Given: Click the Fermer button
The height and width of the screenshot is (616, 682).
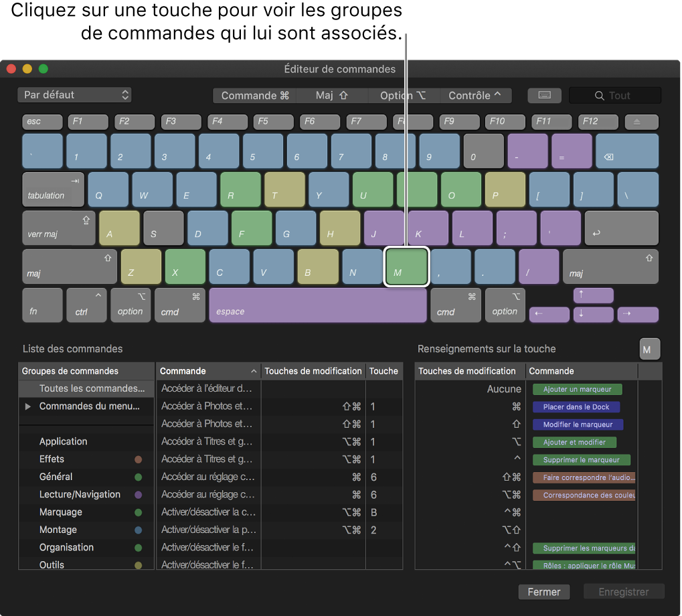Looking at the screenshot, I should coord(543,592).
